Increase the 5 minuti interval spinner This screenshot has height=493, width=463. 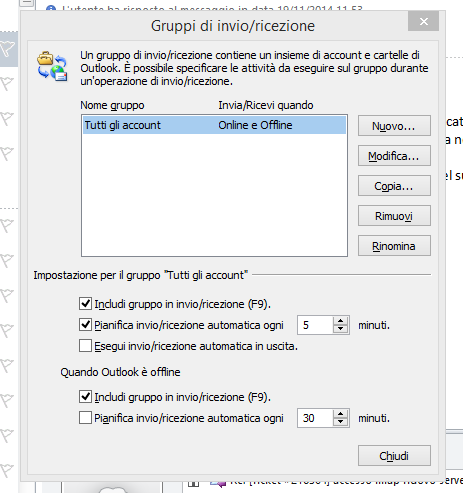[340, 321]
